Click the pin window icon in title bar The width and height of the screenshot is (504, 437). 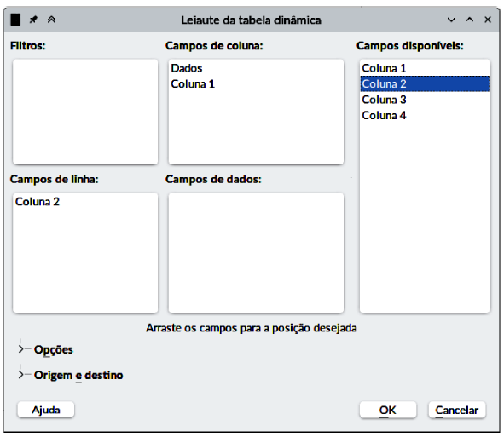tap(33, 20)
